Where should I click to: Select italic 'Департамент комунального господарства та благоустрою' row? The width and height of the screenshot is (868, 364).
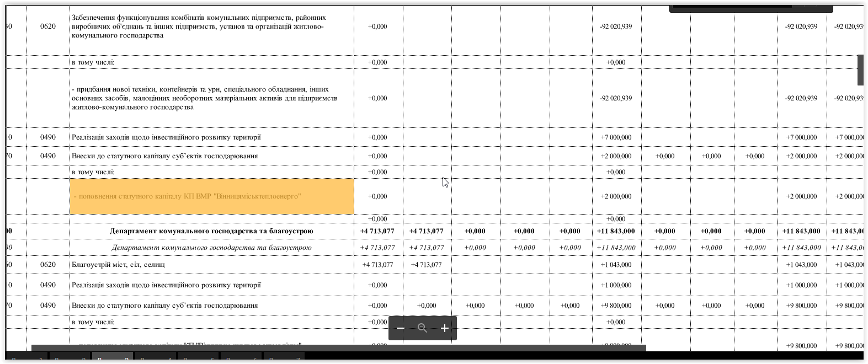point(212,248)
